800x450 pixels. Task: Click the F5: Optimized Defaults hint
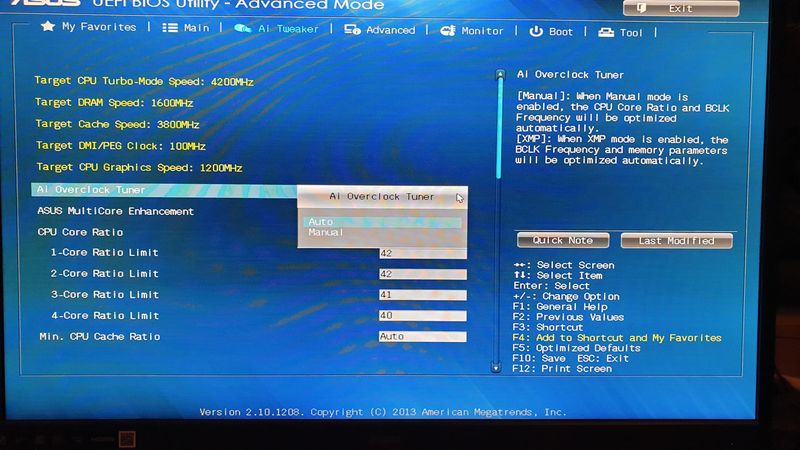[576, 348]
